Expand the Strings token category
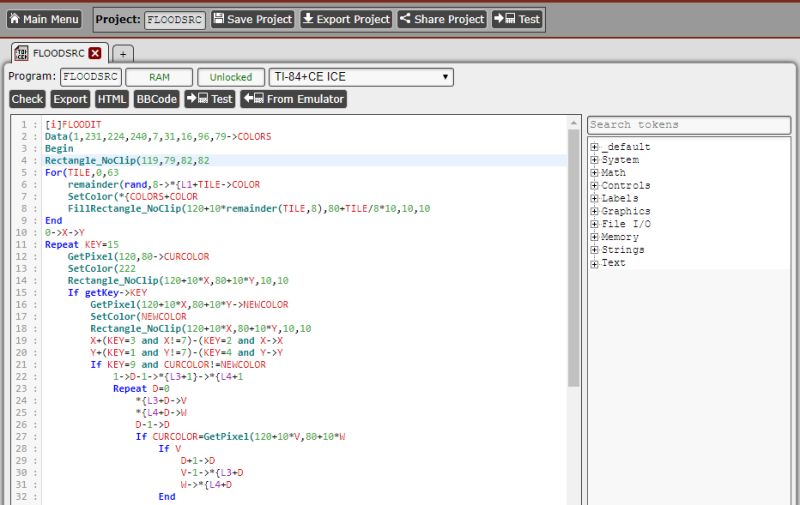Image resolution: width=800 pixels, height=505 pixels. [x=594, y=250]
